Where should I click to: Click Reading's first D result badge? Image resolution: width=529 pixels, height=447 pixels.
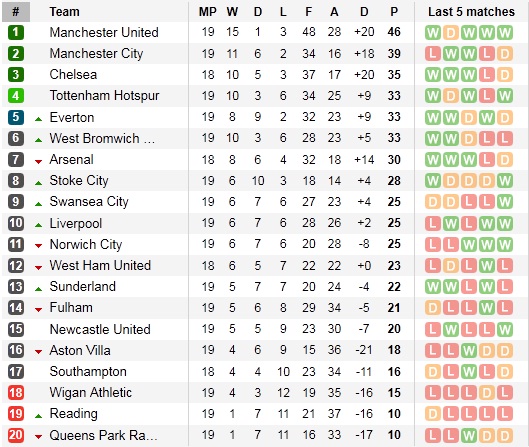coord(433,414)
